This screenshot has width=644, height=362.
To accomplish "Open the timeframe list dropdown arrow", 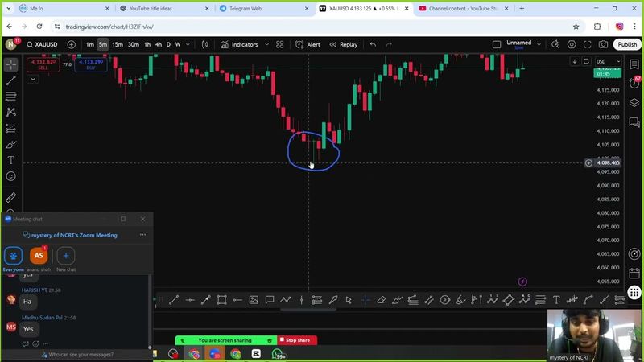I will point(188,45).
